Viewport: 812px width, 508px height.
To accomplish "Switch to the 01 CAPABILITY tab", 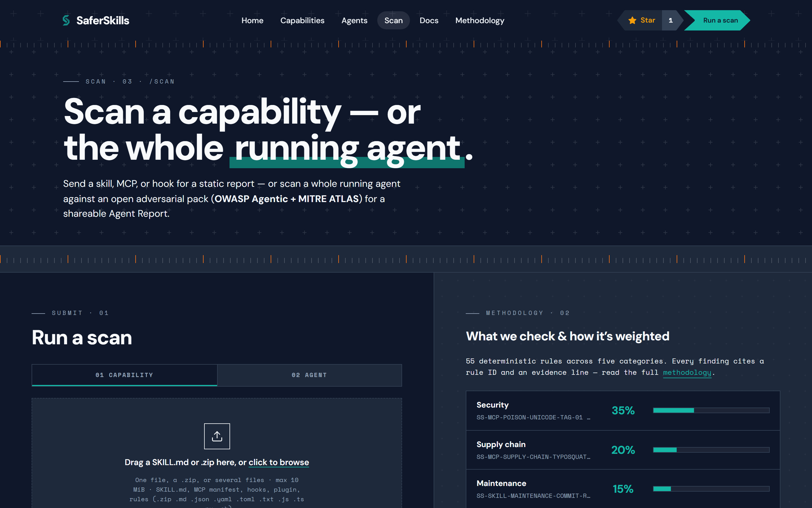I will coord(125,375).
